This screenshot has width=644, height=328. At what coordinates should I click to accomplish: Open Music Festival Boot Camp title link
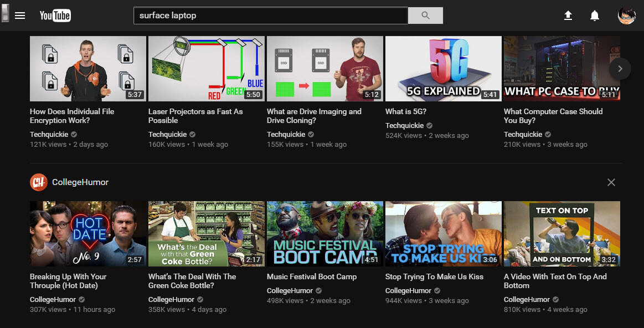point(312,276)
